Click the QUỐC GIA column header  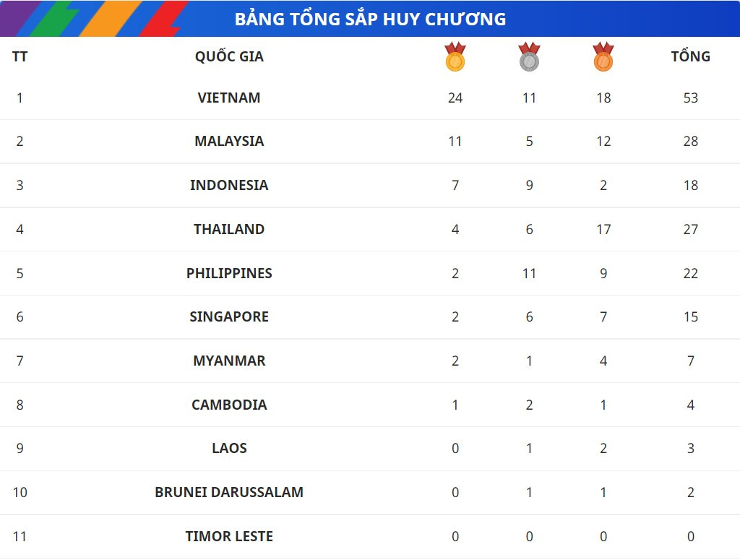tap(229, 56)
